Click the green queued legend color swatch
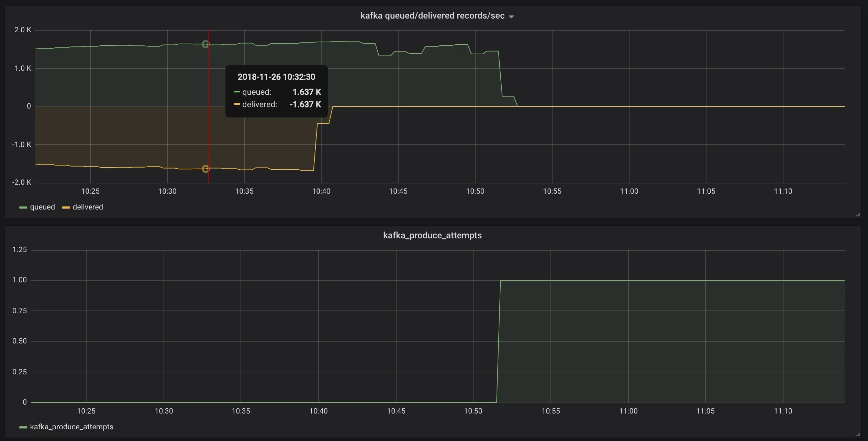 tap(23, 207)
